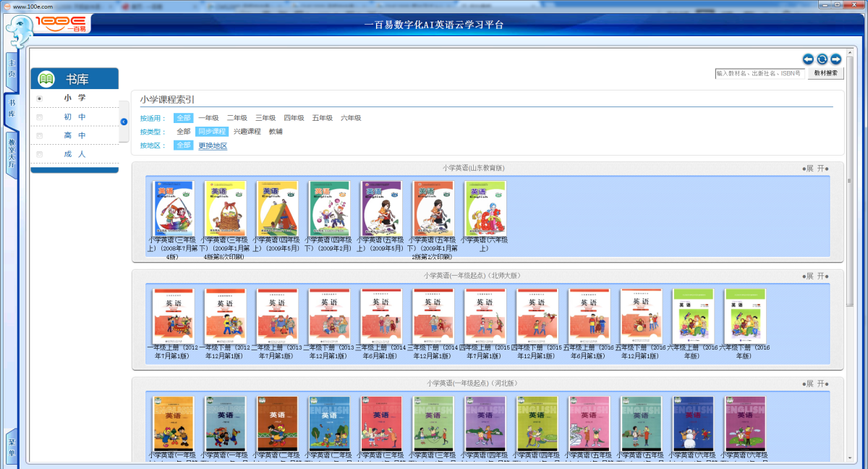
Task: Click the circular refresh icon
Action: coord(822,59)
